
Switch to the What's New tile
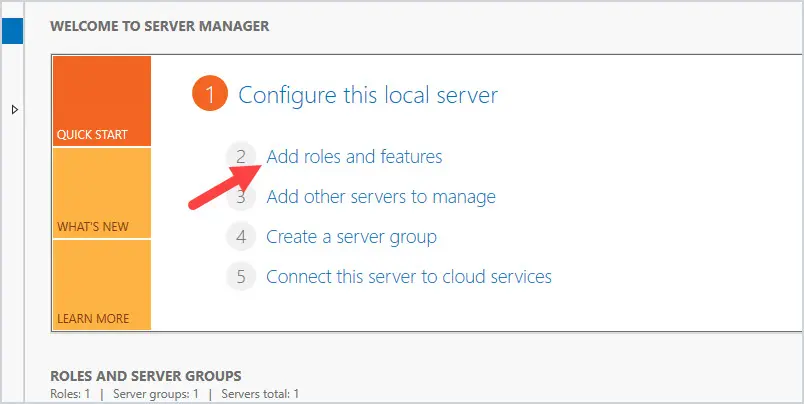click(x=102, y=193)
